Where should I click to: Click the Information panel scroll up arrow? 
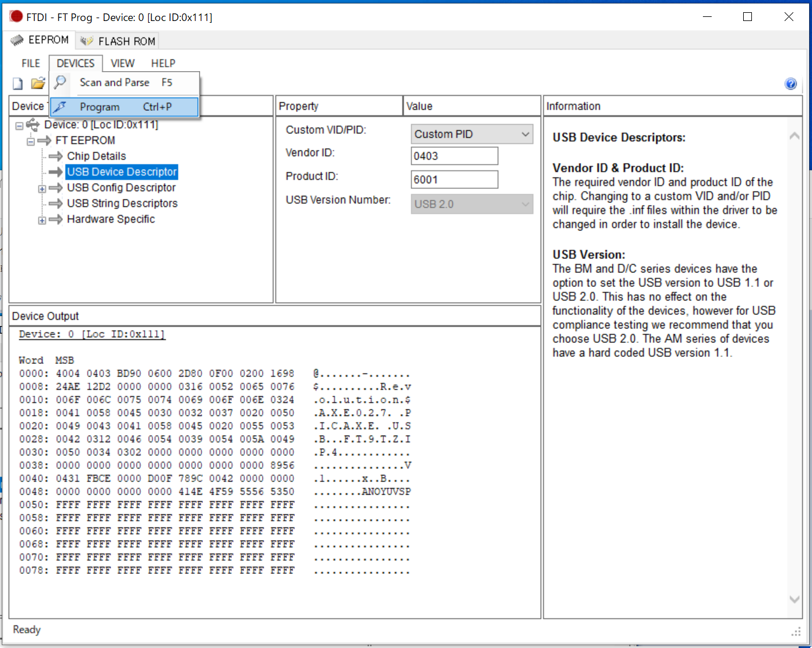coord(794,136)
